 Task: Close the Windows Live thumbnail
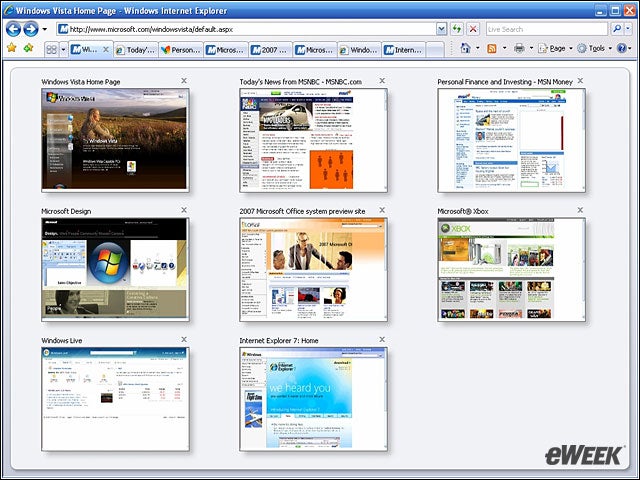[184, 339]
